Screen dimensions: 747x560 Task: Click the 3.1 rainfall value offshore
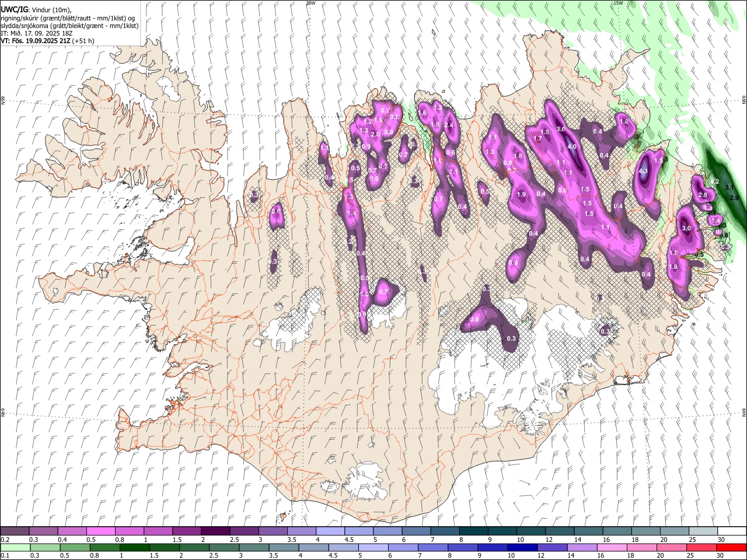pos(729,188)
